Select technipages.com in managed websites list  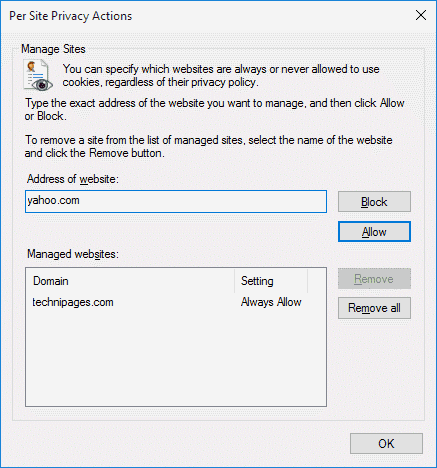click(73, 302)
